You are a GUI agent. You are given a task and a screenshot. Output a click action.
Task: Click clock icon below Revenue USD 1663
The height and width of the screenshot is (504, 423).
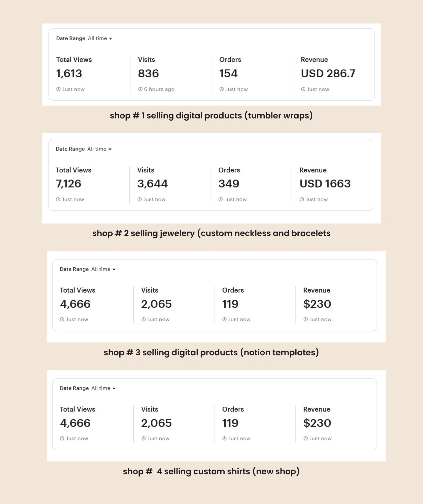[302, 199]
